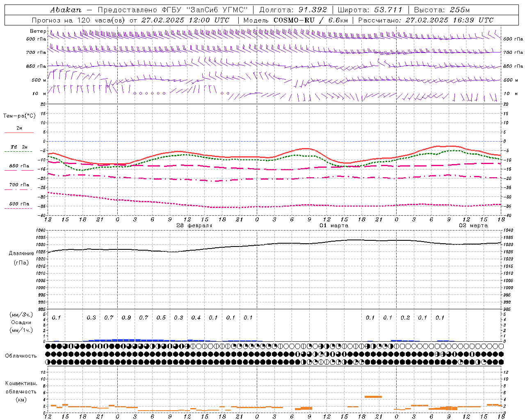Select the 'Модель COSMO-RU / 6.6км' text

click(295, 20)
